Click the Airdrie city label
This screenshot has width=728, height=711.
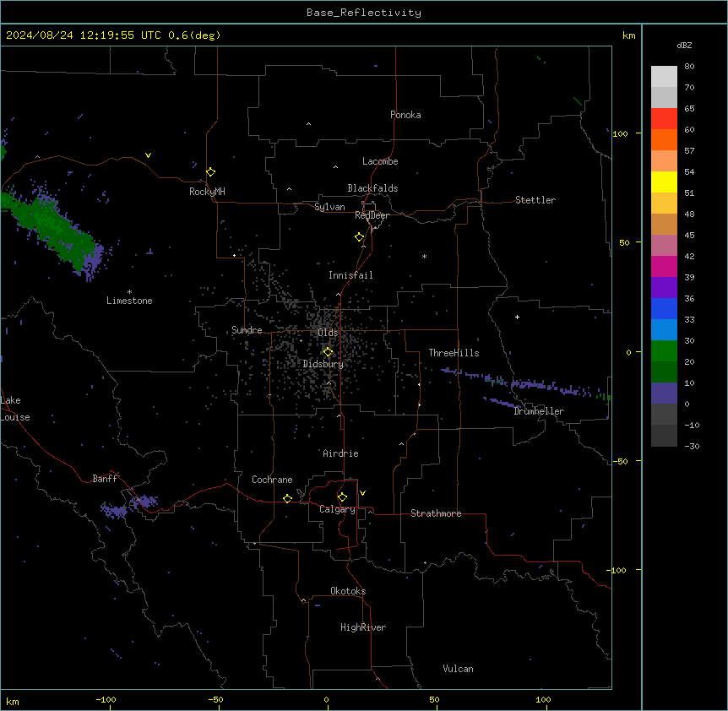340,453
